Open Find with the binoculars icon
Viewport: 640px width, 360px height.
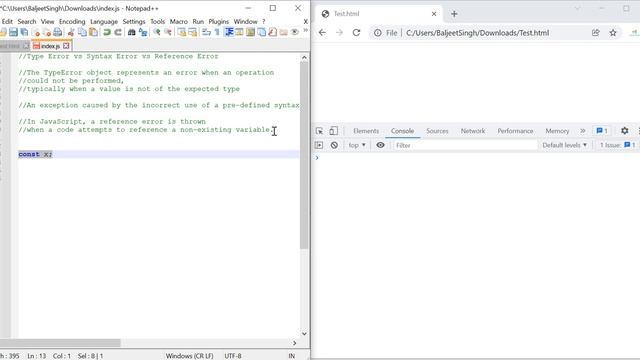tap(131, 32)
